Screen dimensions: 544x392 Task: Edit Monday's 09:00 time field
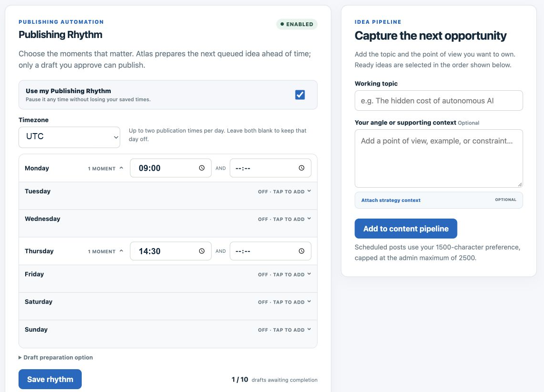tap(171, 168)
